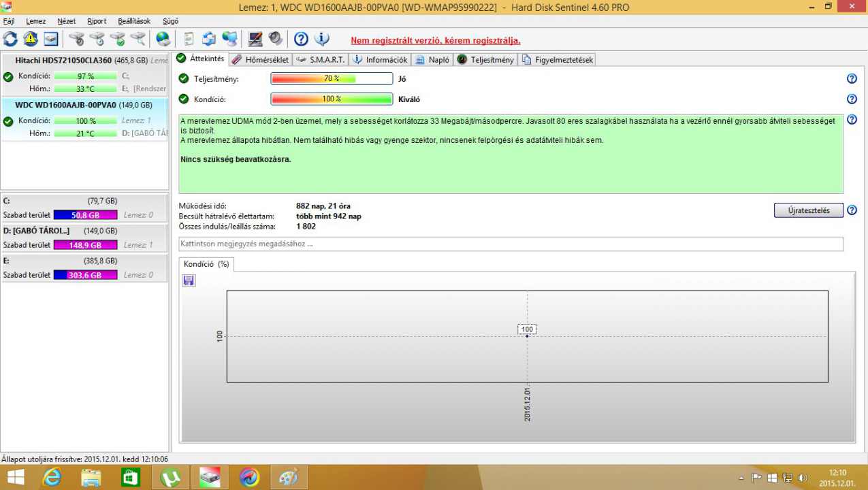The width and height of the screenshot is (868, 490).
Task: Click the Windows Start button
Action: click(x=15, y=478)
